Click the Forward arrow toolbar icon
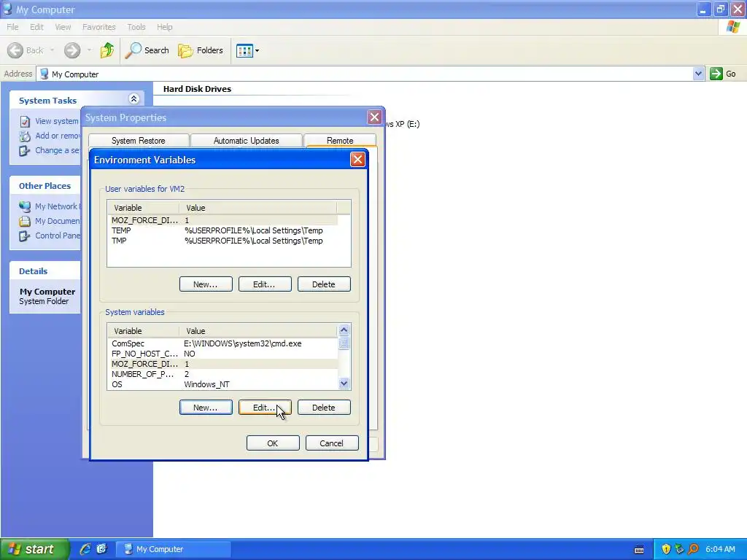The width and height of the screenshot is (747, 560). tap(72, 50)
